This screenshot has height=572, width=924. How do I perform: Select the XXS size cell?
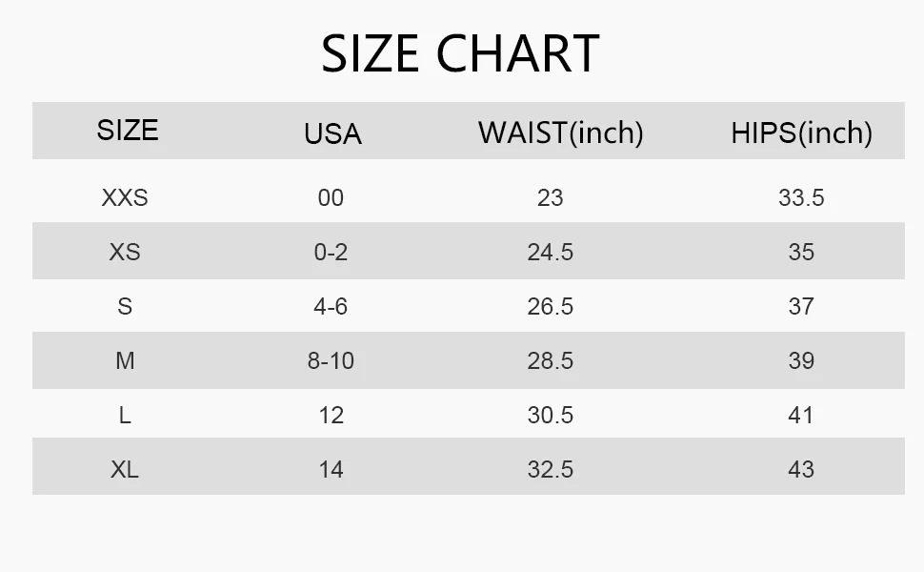pyautogui.click(x=125, y=197)
